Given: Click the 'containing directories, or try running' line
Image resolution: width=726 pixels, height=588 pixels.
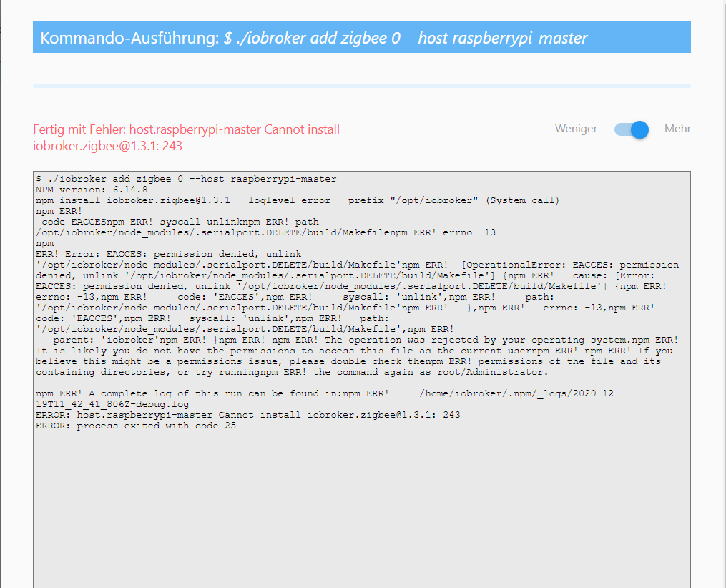Looking at the screenshot, I should (292, 372).
